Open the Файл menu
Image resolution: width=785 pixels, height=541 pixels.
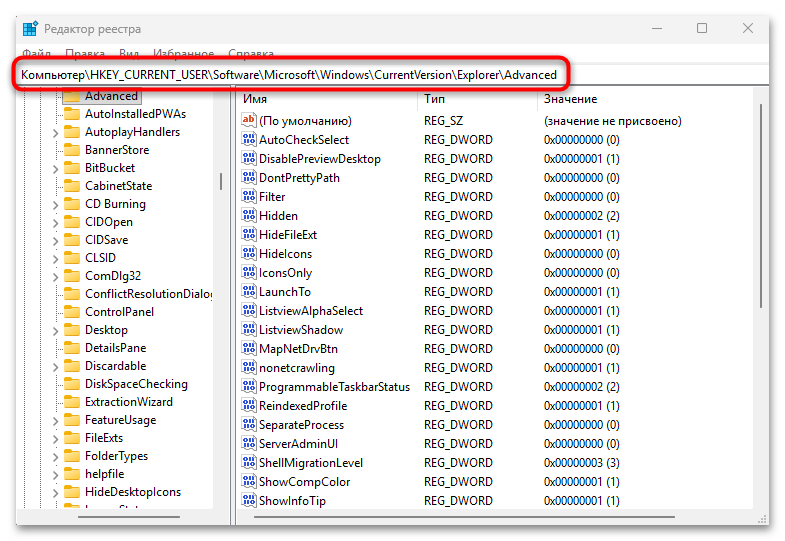click(x=37, y=53)
